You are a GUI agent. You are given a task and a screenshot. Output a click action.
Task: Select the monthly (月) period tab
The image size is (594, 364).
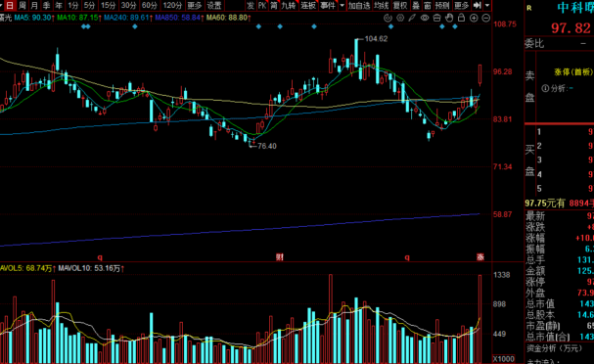coord(34,5)
